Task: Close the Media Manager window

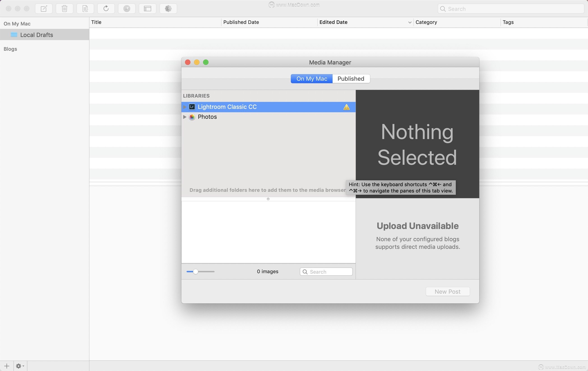Action: coord(188,62)
